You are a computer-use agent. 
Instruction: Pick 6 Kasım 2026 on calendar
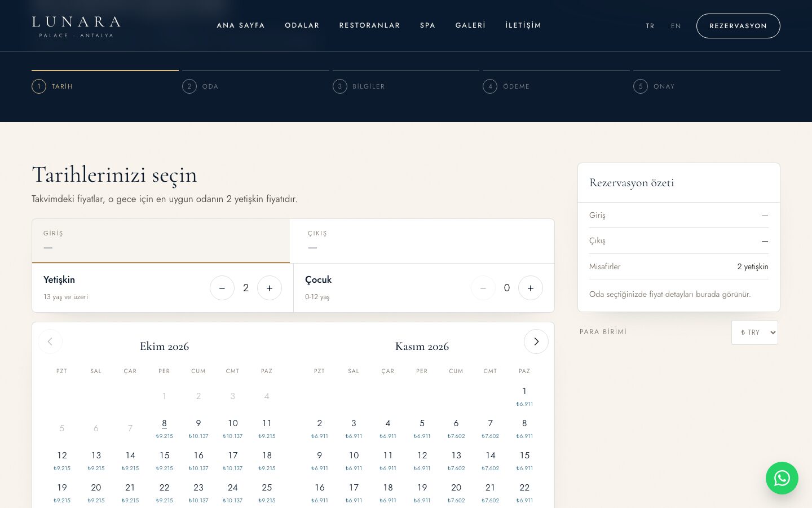456,428
